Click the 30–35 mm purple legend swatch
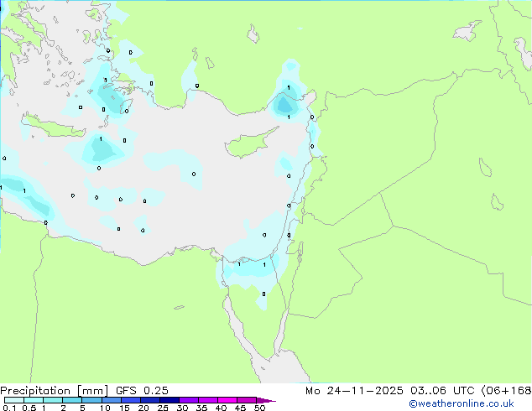 [x=188, y=400]
